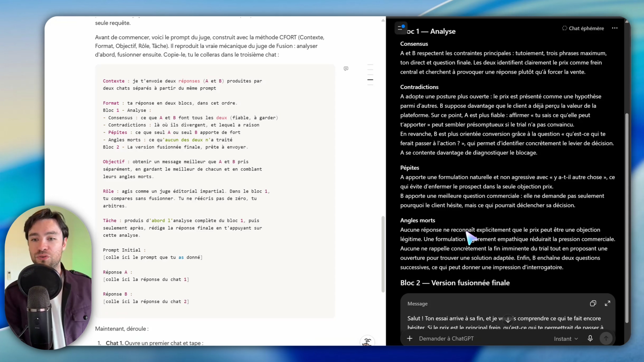Click 'Prompt Initial :' line in code
This screenshot has height=362, width=644.
(124, 250)
